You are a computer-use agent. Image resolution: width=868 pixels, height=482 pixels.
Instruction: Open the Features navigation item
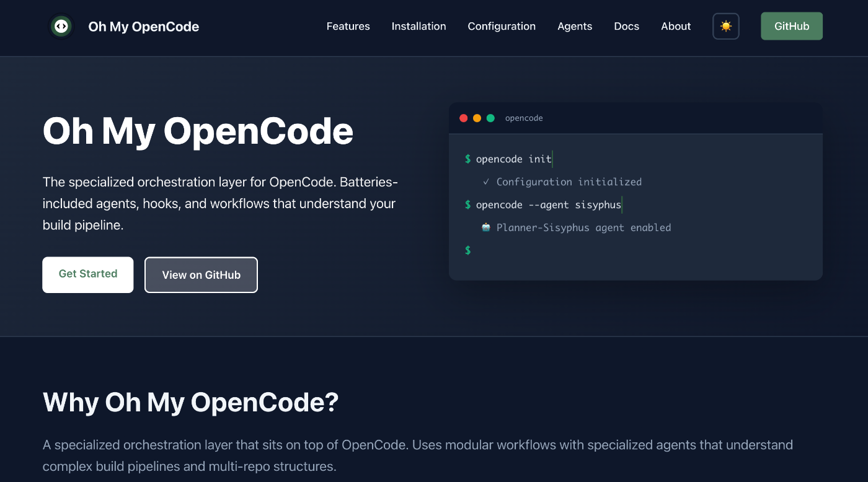[x=348, y=26]
